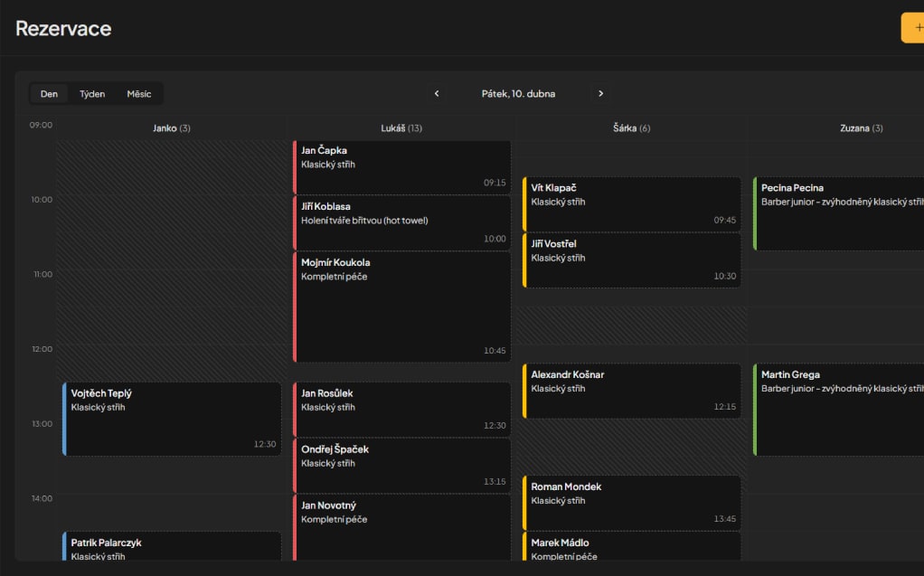Click the yellow plus add reservation button
This screenshot has width=924, height=576.
click(913, 28)
